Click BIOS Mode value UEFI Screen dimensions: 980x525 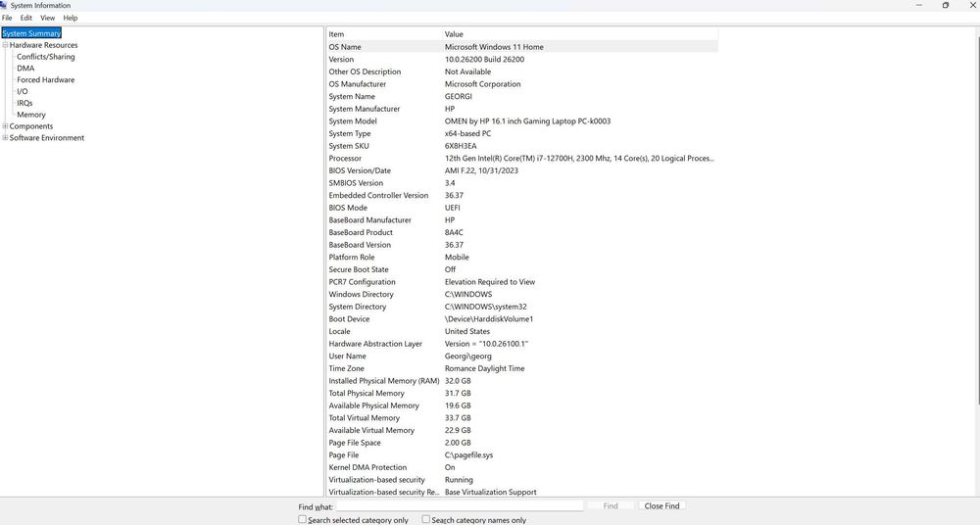pos(453,208)
